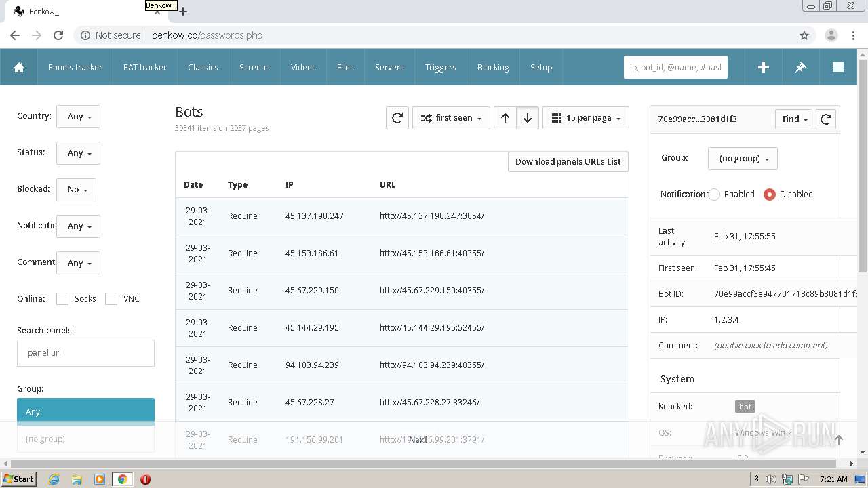Screen dimensions: 868x488
Task: Launch Internet Explorer from taskbar
Action: coord(54,479)
